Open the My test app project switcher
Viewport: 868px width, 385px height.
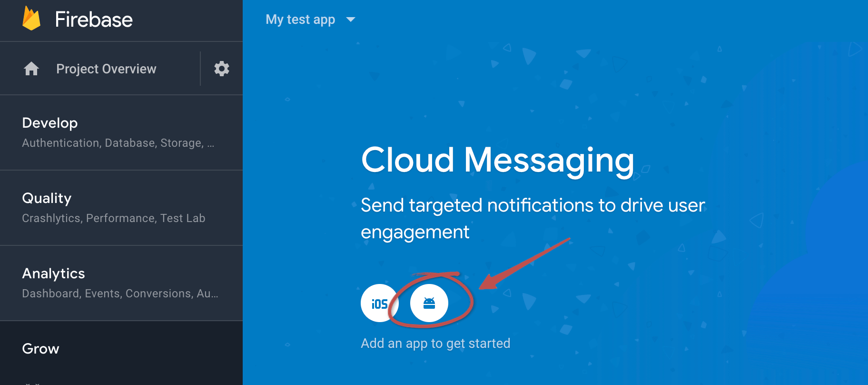coord(310,20)
